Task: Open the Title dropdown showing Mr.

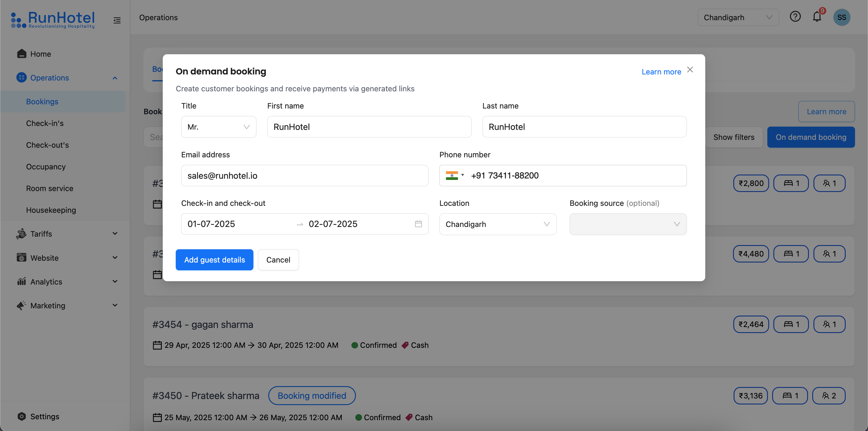Action: 219,127
